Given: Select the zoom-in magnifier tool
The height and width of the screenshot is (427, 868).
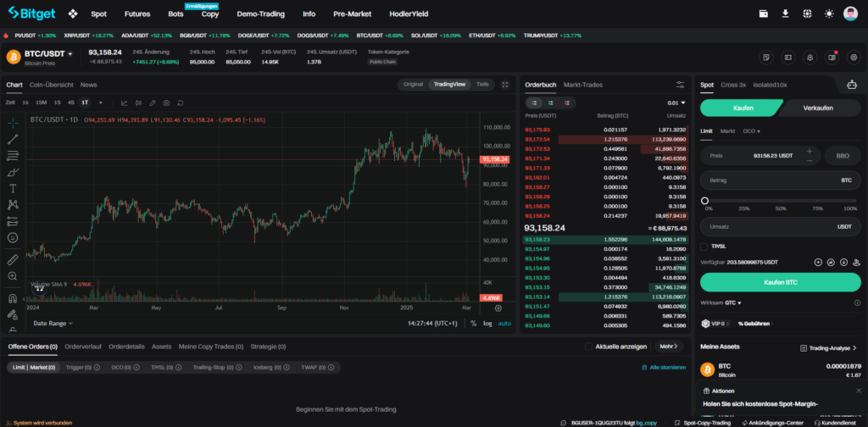Looking at the screenshot, I should tap(13, 276).
